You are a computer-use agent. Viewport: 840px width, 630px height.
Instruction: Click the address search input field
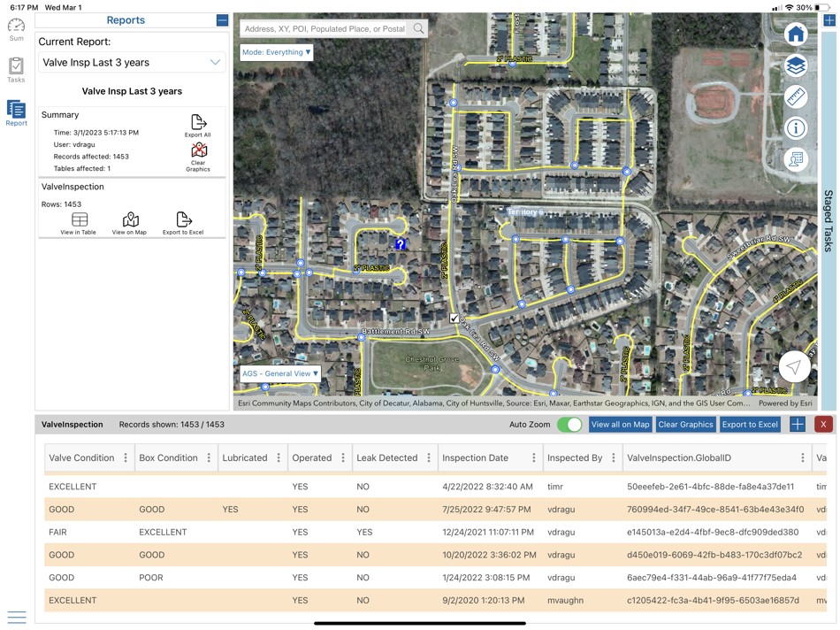pos(325,29)
